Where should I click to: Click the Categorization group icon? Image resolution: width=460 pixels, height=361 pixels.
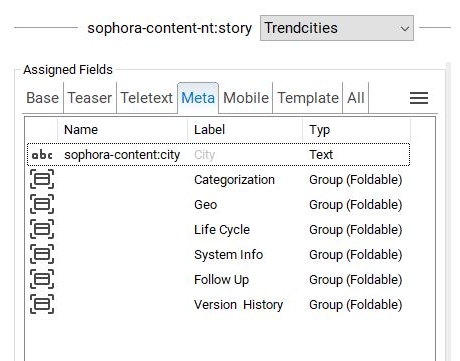point(42,179)
